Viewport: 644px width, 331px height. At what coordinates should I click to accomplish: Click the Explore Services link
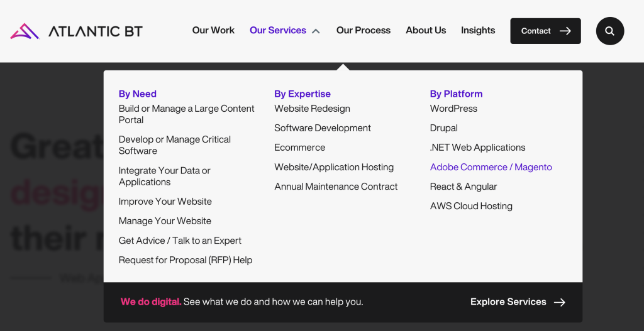click(x=508, y=302)
